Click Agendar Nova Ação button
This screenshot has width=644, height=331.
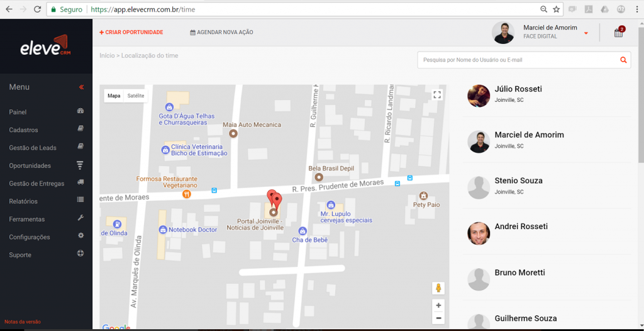221,32
